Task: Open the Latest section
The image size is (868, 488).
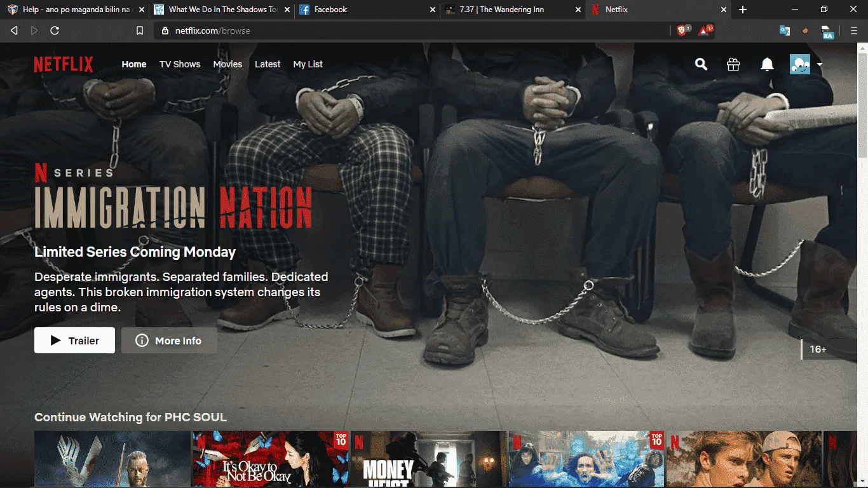Action: (x=268, y=64)
